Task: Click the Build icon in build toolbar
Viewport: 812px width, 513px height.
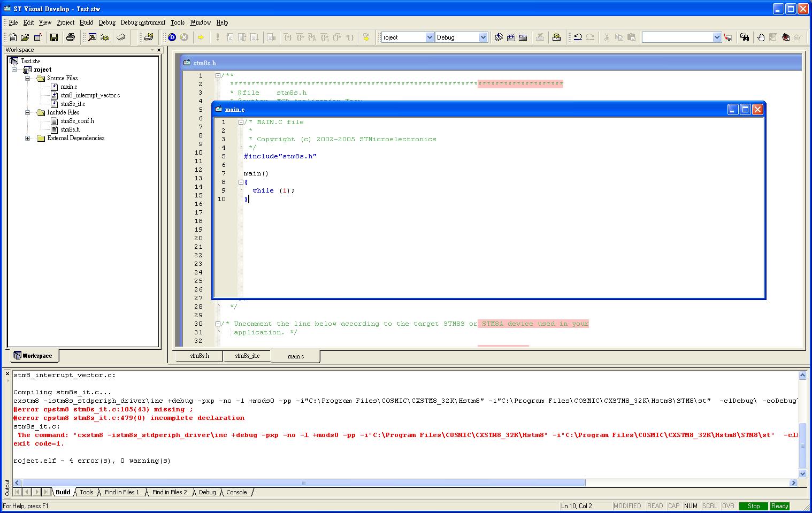Action: click(x=511, y=37)
